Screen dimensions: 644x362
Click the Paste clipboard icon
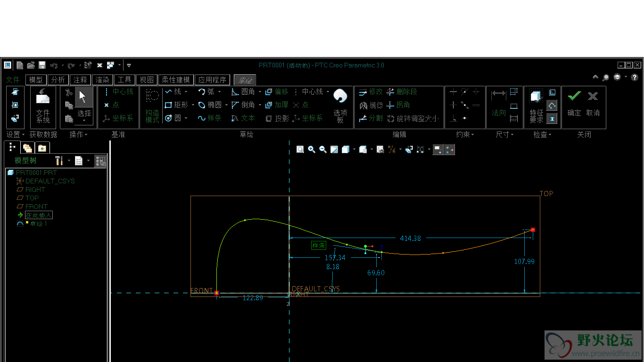(69, 118)
